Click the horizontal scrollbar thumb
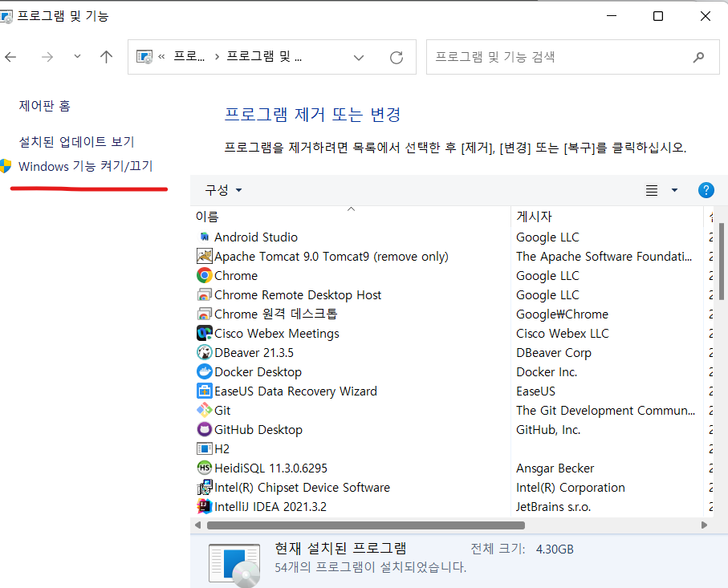This screenshot has width=728, height=588. click(366, 525)
